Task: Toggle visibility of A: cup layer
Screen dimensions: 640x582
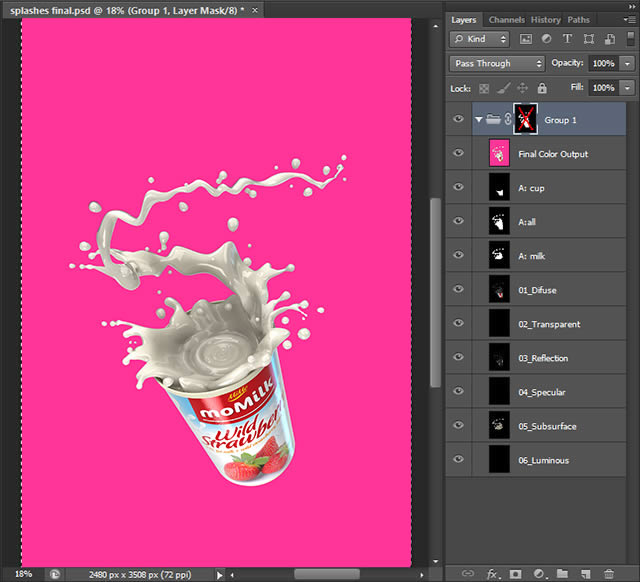Action: pyautogui.click(x=458, y=187)
